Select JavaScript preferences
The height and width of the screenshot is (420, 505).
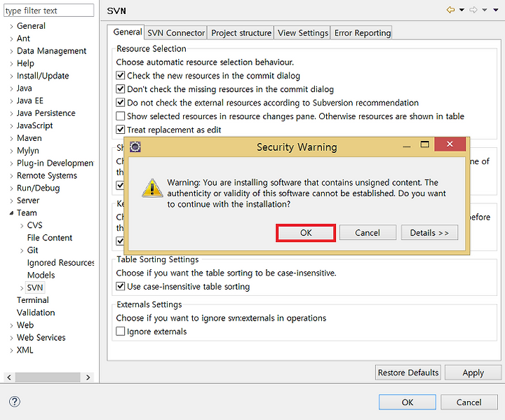pyautogui.click(x=35, y=126)
